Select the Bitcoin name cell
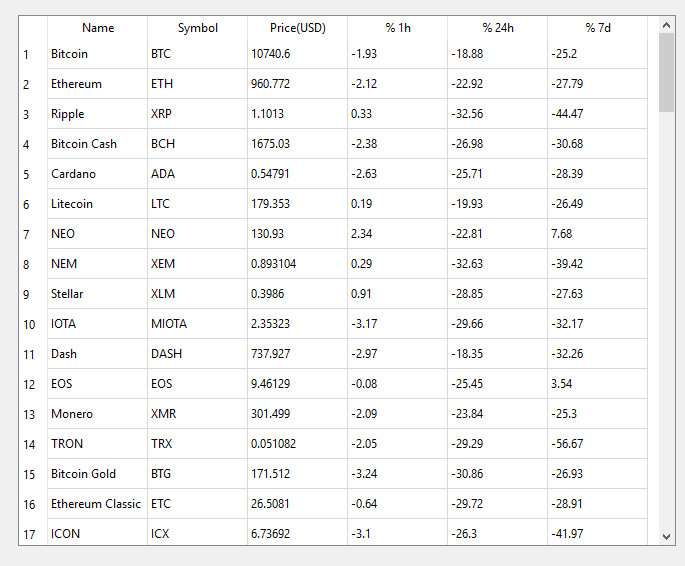 click(97, 54)
